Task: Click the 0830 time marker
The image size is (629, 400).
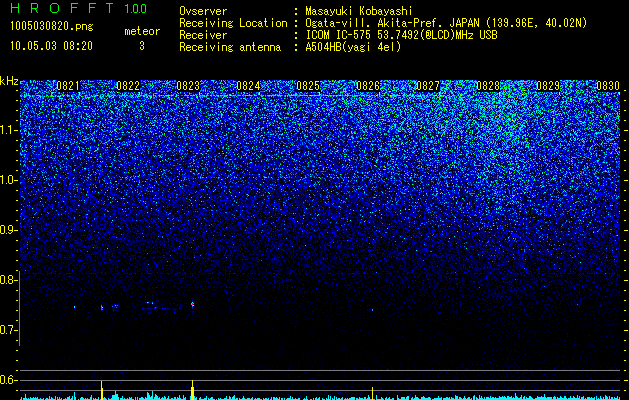Action: (x=608, y=86)
